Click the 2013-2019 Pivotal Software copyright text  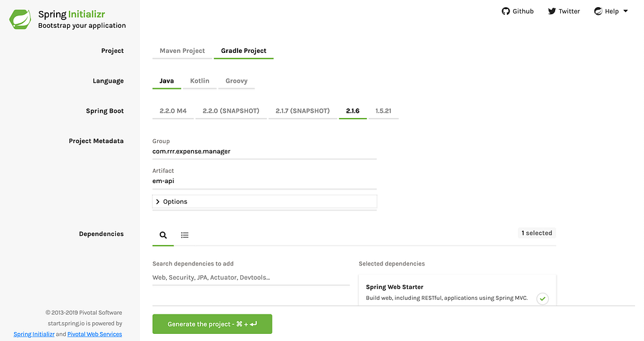click(84, 313)
